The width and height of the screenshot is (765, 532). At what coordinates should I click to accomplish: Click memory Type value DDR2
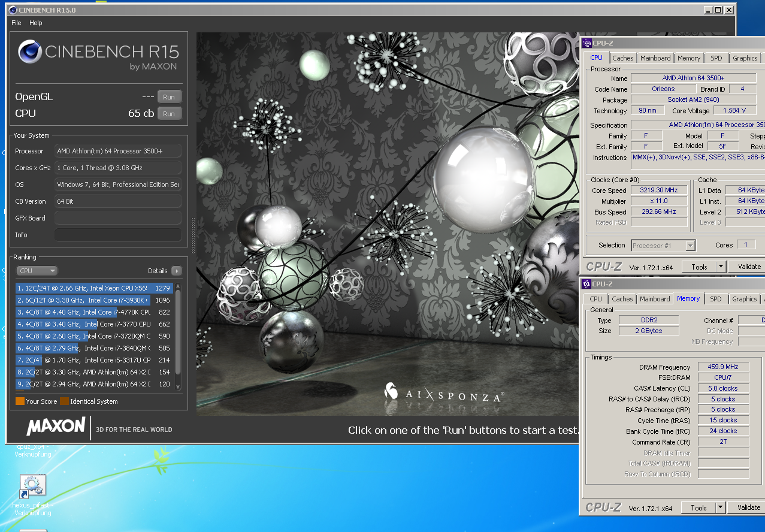click(648, 320)
